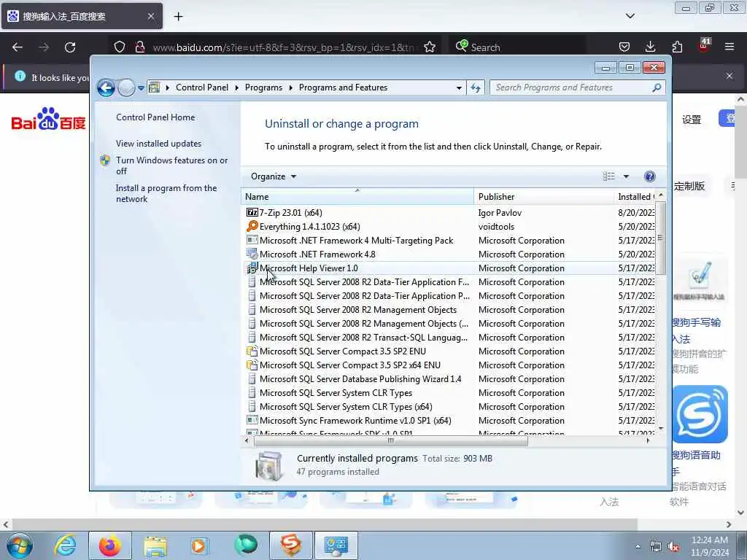Switch to Firefox in the taskbar
747x560 pixels.
coord(110,545)
